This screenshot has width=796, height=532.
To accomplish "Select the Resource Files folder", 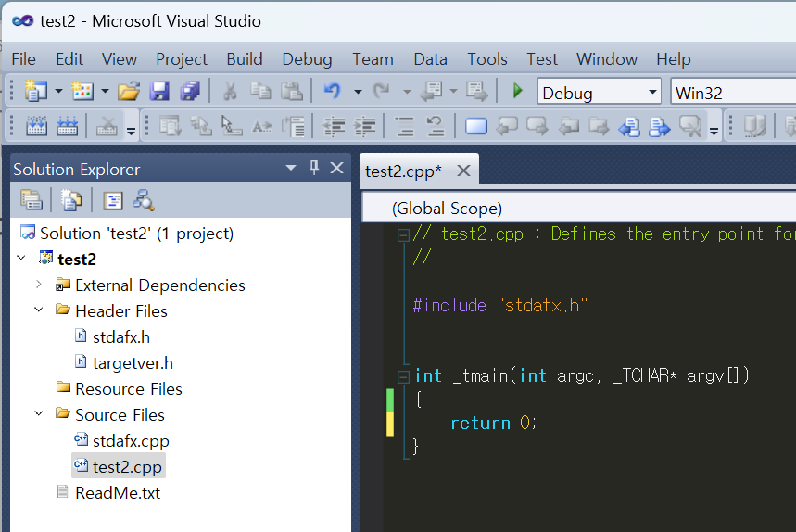I will tap(129, 389).
